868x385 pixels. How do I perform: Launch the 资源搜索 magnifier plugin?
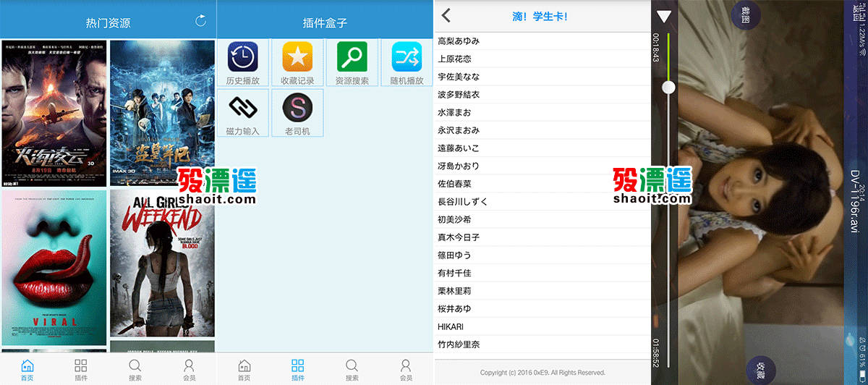tap(352, 63)
